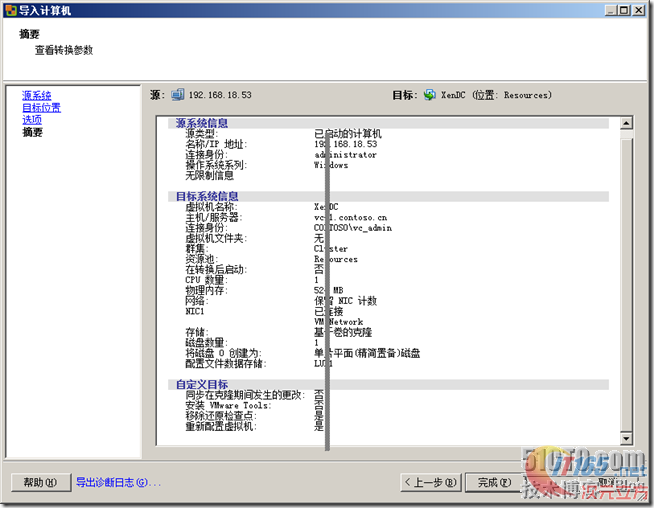Click the 在转换后启动 row label

[x=216, y=269]
